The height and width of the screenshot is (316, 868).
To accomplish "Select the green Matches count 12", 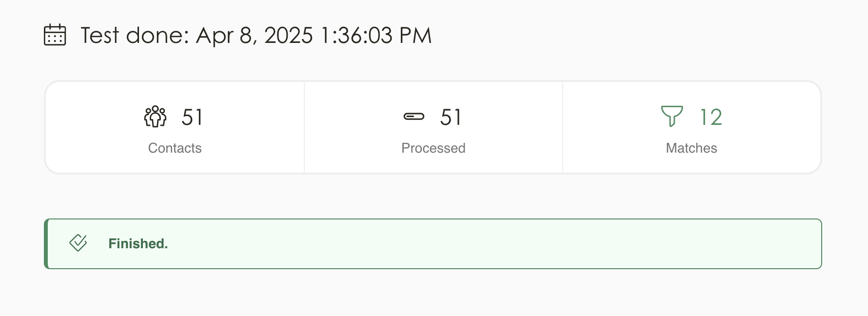I will point(710,117).
